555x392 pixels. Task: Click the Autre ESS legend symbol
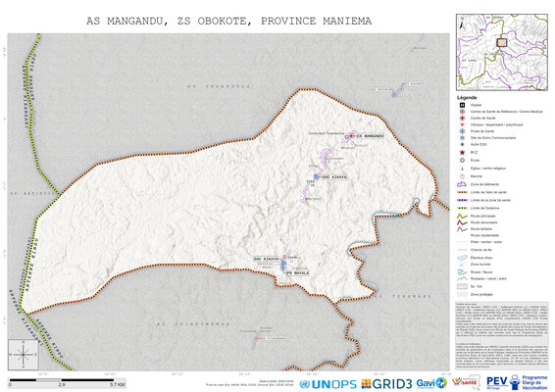(462, 144)
